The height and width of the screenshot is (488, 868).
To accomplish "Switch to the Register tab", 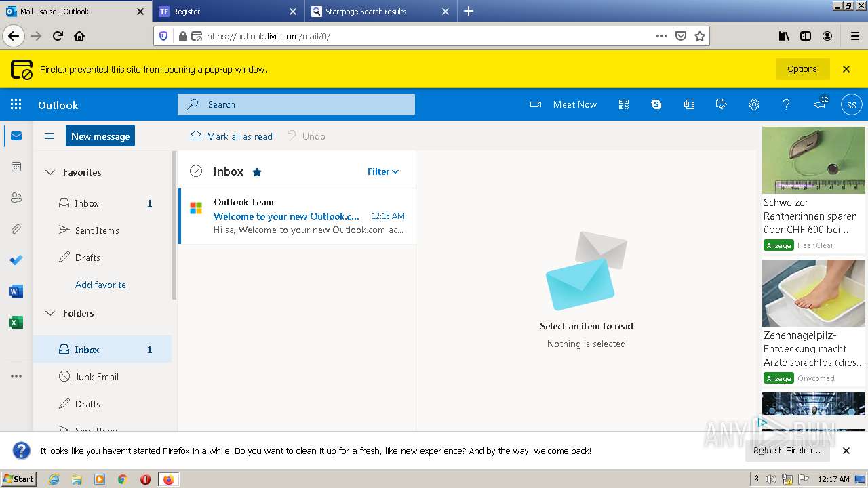I will [x=227, y=12].
